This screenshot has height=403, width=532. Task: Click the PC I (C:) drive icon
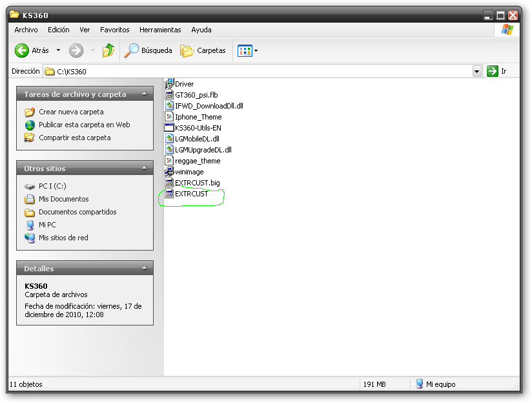point(30,187)
